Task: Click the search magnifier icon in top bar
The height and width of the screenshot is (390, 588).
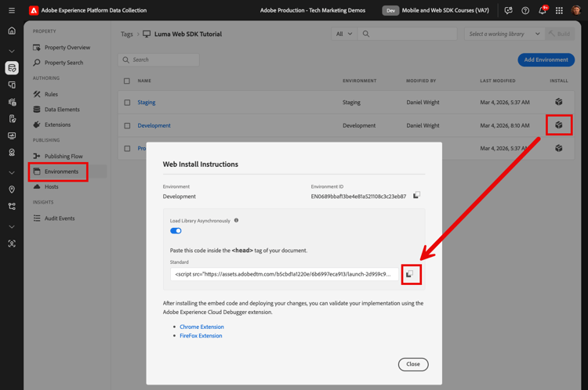Action: [366, 34]
